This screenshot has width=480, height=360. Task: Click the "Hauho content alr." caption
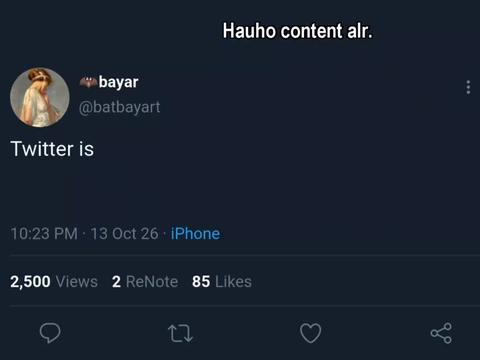pyautogui.click(x=297, y=31)
